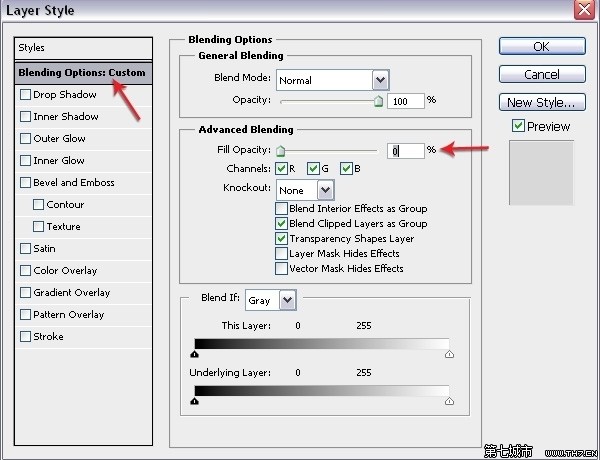Image resolution: width=600 pixels, height=460 pixels.
Task: Toggle the Preview checkbox
Action: pos(517,126)
